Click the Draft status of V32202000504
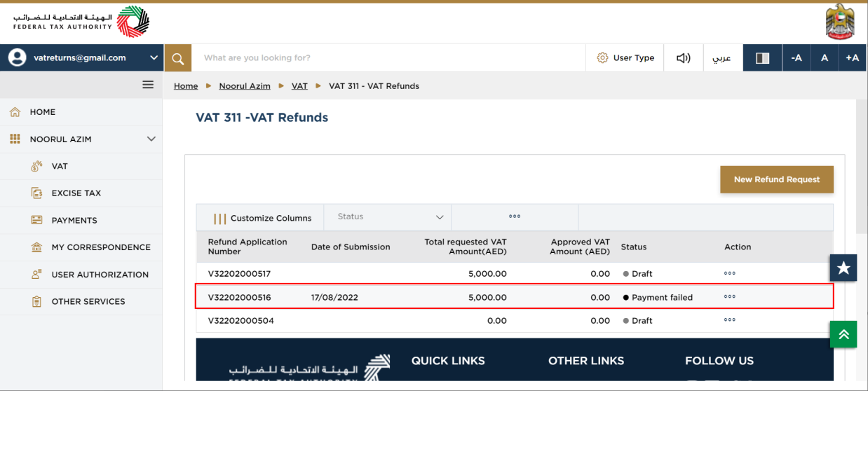868x454 pixels. pos(637,321)
